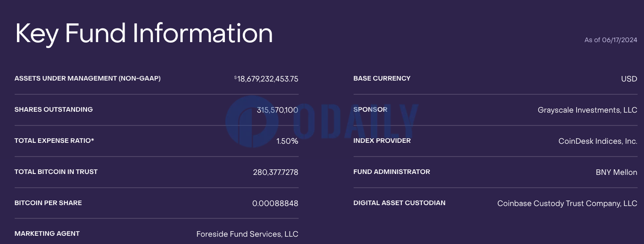644x244 pixels.
Task: Select the Digital Asset Custodian label
Action: [399, 203]
